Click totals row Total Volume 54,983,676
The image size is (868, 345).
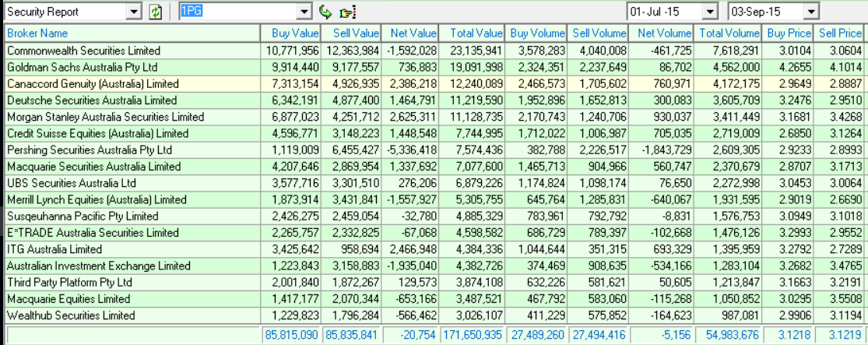(x=727, y=335)
